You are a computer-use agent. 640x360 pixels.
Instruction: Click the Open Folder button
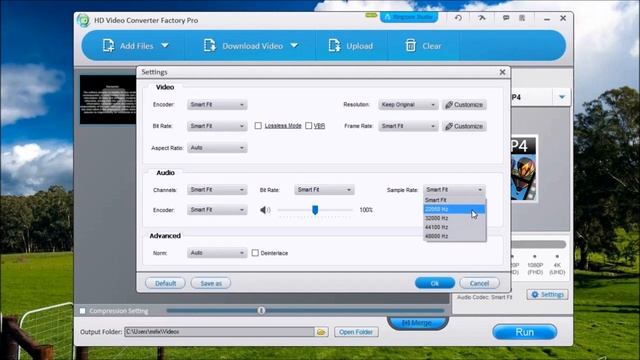point(356,332)
